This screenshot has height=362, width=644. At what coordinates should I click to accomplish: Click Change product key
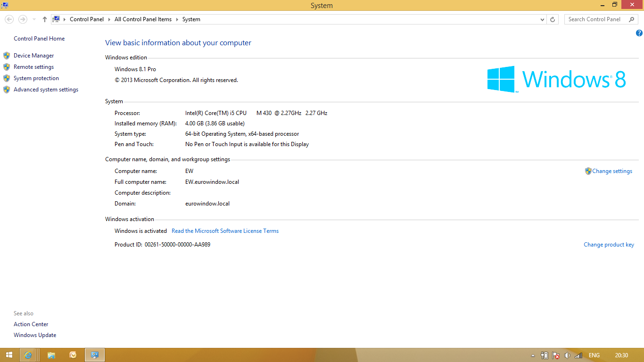tap(609, 245)
